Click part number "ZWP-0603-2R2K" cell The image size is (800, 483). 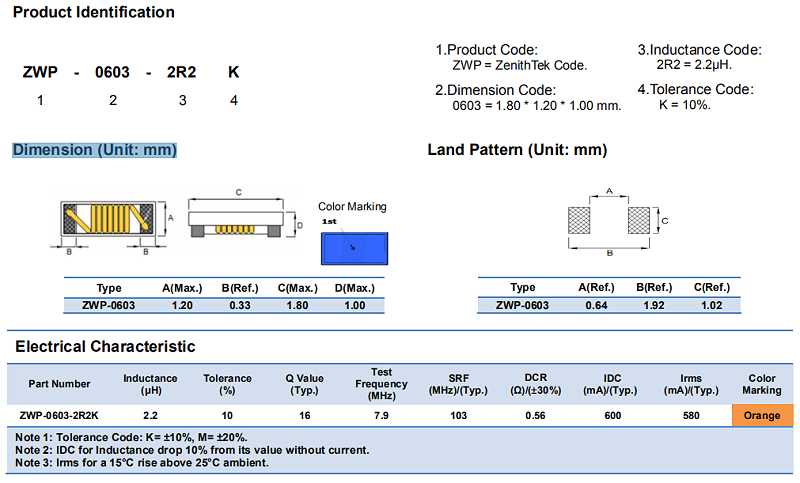pyautogui.click(x=59, y=416)
